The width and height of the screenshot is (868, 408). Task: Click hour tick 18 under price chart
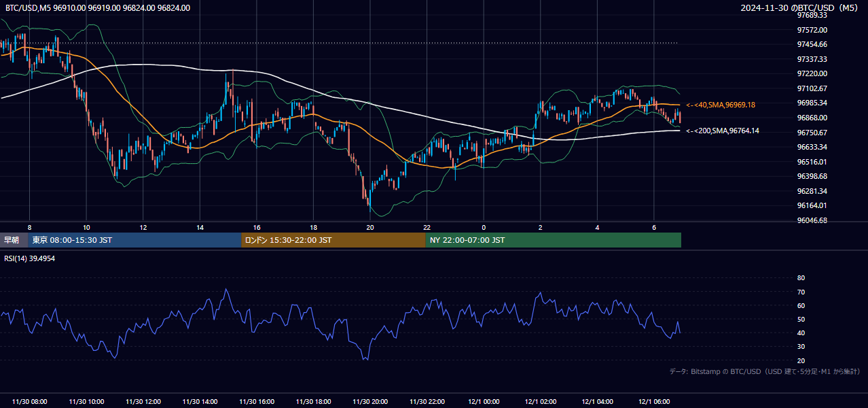click(313, 227)
